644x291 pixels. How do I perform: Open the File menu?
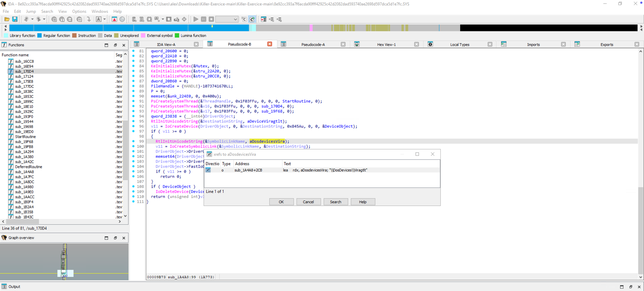(6, 11)
